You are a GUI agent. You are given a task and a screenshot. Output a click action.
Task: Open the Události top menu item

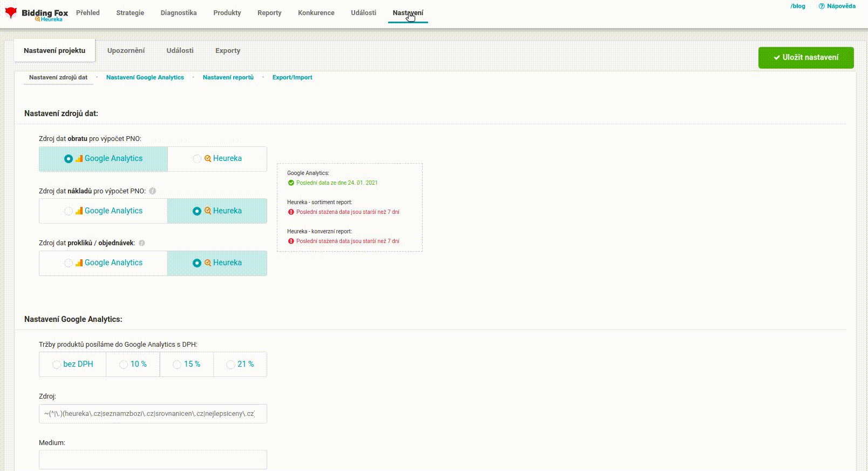tap(363, 13)
